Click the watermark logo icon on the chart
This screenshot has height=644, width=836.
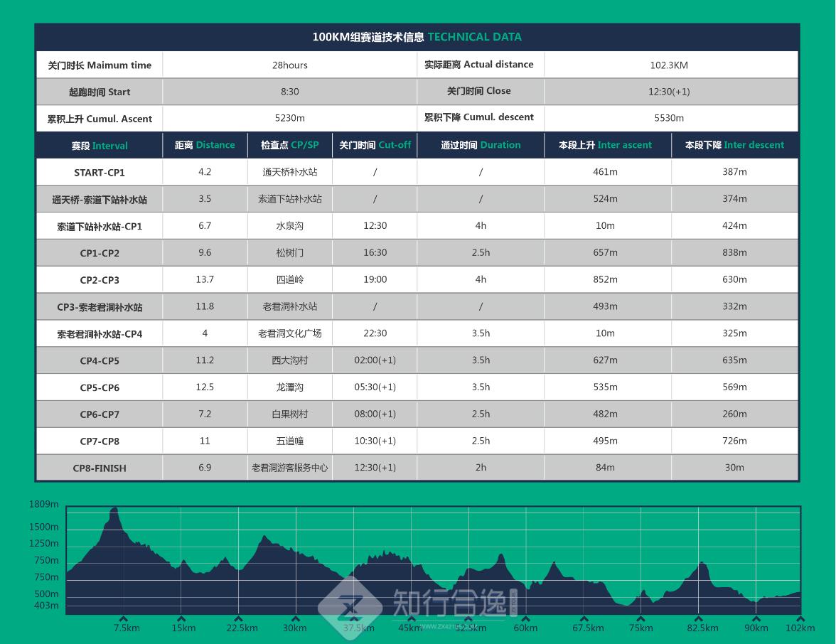pyautogui.click(x=350, y=606)
